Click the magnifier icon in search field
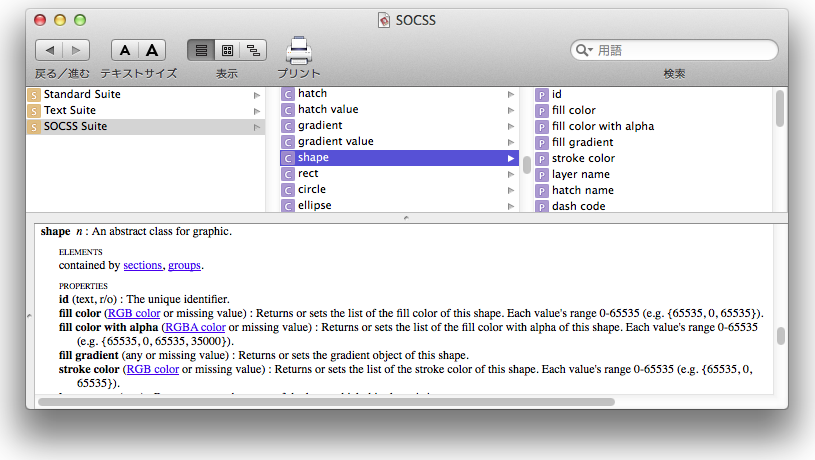Screen dimensions: 815x460 (x=583, y=50)
